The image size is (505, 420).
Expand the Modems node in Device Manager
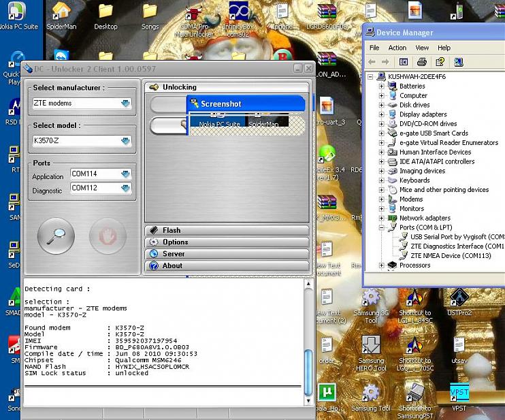point(382,199)
